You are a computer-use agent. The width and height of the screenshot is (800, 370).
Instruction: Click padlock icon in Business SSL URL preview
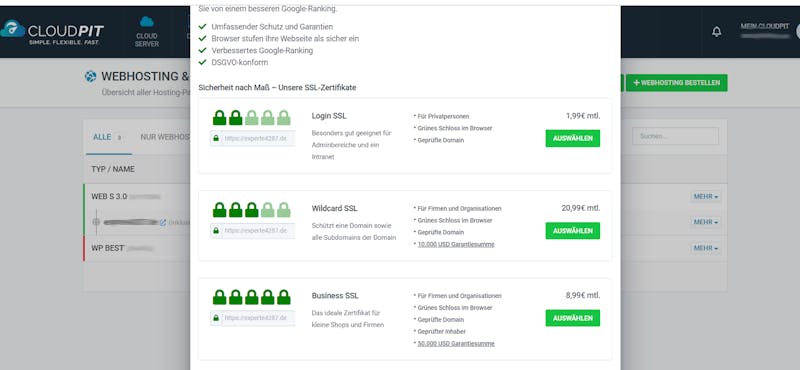click(x=216, y=318)
